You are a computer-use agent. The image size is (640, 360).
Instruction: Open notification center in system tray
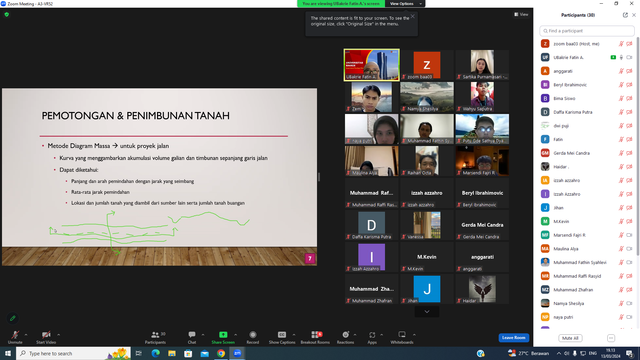pyautogui.click(x=630, y=353)
